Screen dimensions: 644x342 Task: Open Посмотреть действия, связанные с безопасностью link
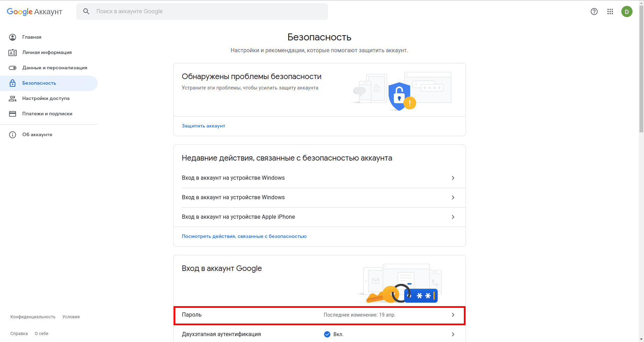pyautogui.click(x=244, y=236)
